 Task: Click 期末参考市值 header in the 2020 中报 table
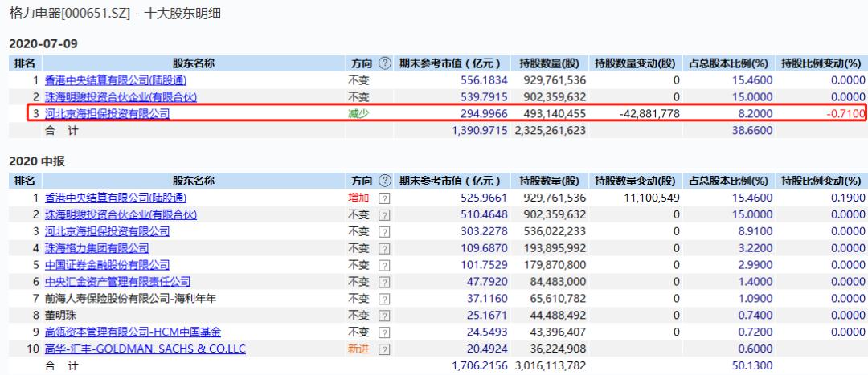(x=450, y=181)
